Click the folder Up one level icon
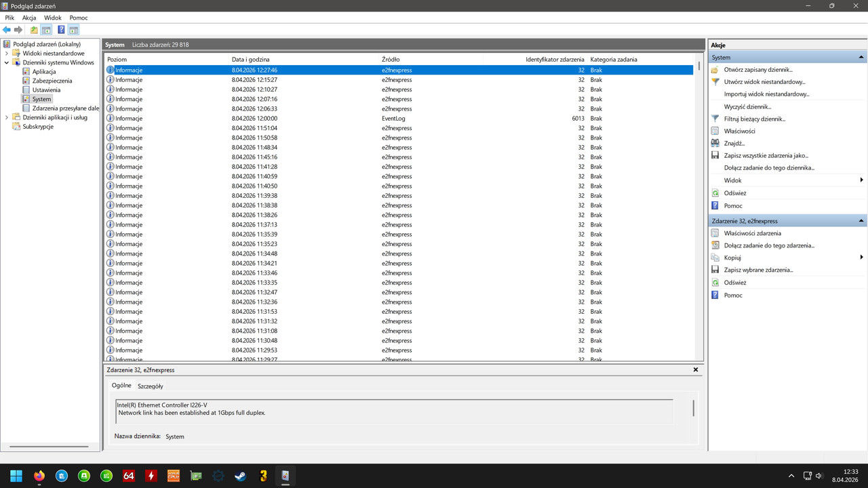 click(x=34, y=30)
